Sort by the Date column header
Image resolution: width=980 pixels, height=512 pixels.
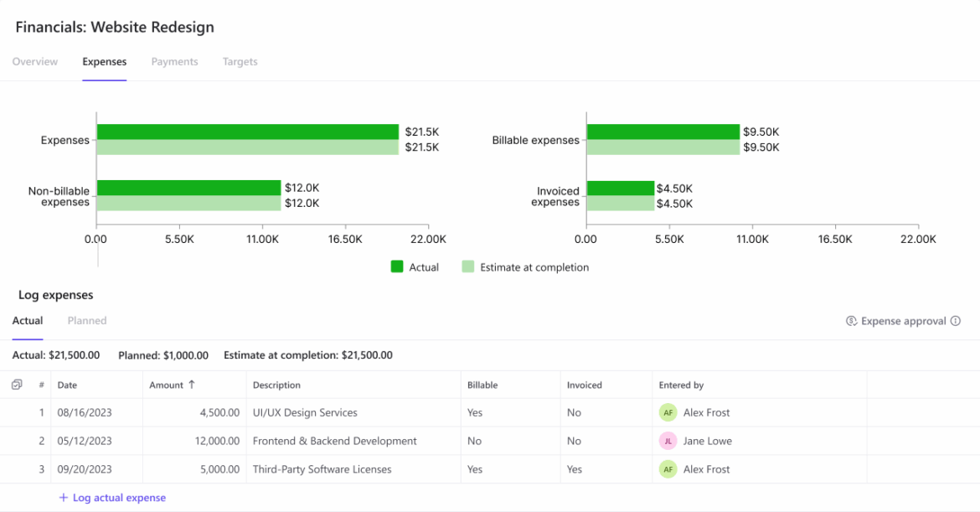pos(68,385)
